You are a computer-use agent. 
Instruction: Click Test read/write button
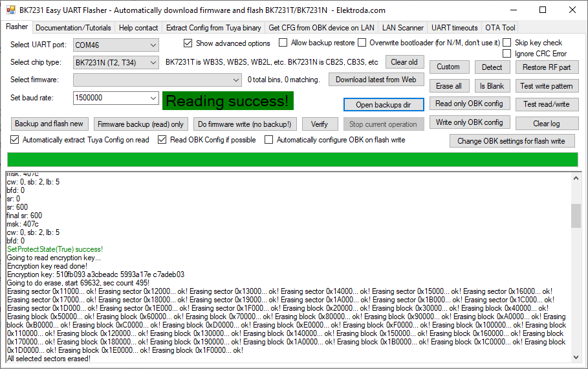[x=547, y=104]
